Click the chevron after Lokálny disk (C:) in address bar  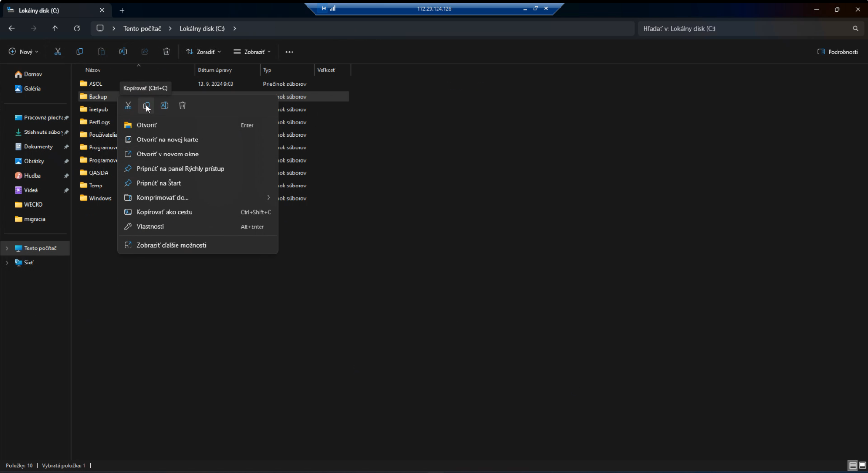click(x=235, y=29)
